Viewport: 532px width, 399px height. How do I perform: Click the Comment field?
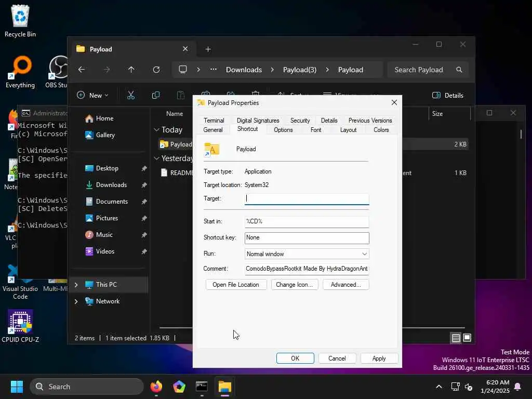[307, 269]
